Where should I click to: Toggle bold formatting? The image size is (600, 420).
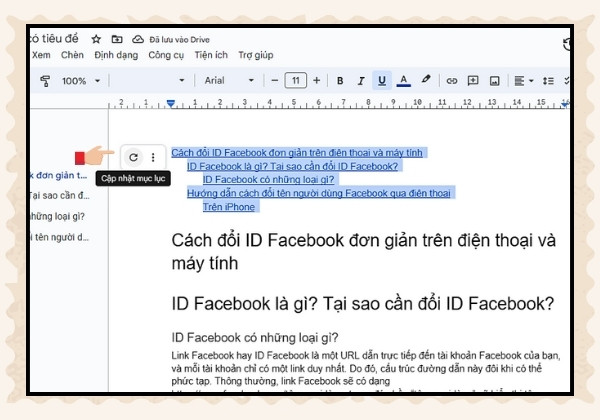340,81
